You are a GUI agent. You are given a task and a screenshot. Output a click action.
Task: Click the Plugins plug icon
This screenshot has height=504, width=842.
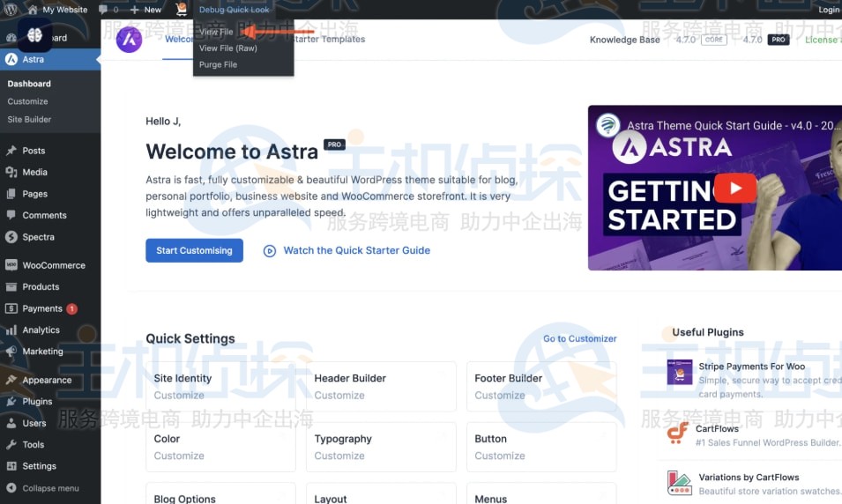(x=11, y=401)
